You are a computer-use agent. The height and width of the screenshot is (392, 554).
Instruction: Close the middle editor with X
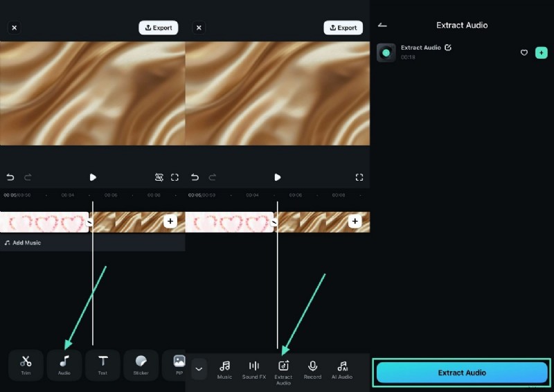tap(199, 28)
